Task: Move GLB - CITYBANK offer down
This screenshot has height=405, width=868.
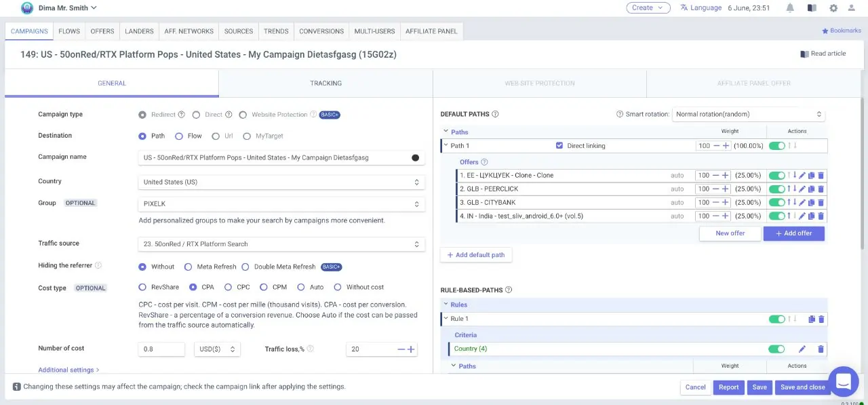Action: [x=795, y=203]
